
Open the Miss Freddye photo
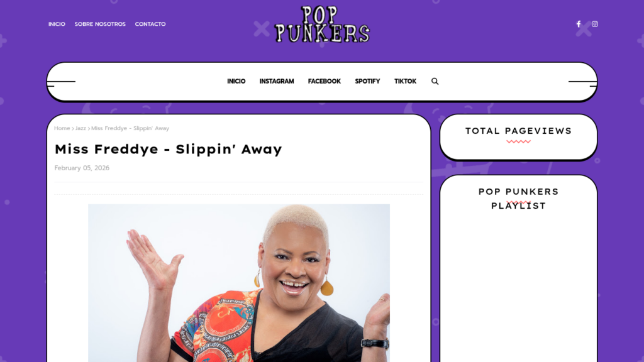pyautogui.click(x=238, y=283)
